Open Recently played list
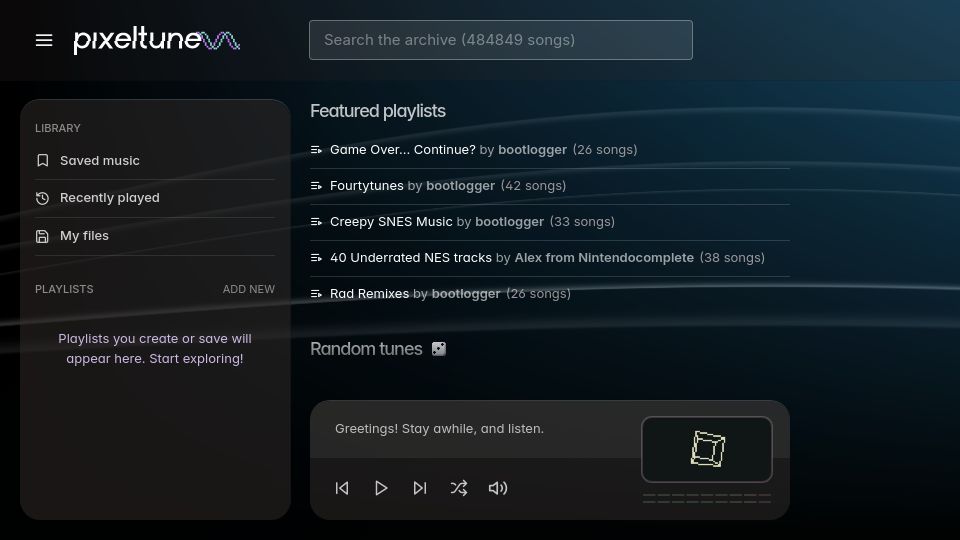This screenshot has height=540, width=960. [155, 198]
